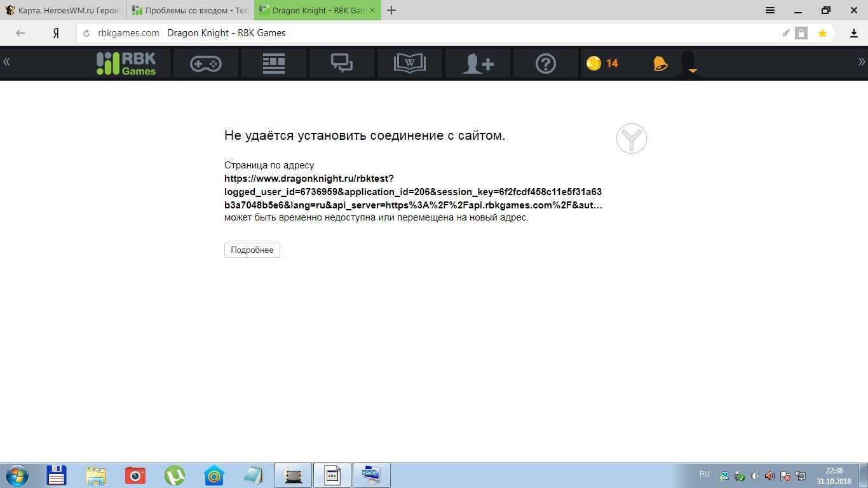Open the user profile avatar dropdown
Screen dimensions: 868x488
688,63
